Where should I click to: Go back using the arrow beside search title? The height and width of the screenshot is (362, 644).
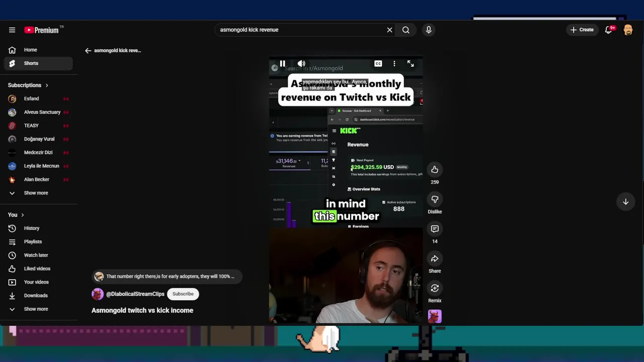pyautogui.click(x=88, y=50)
